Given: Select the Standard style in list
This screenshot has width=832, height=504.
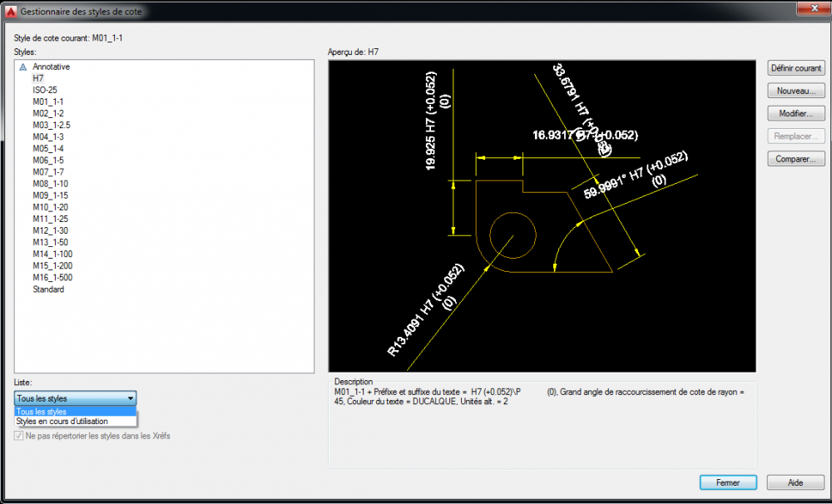Looking at the screenshot, I should tap(48, 289).
